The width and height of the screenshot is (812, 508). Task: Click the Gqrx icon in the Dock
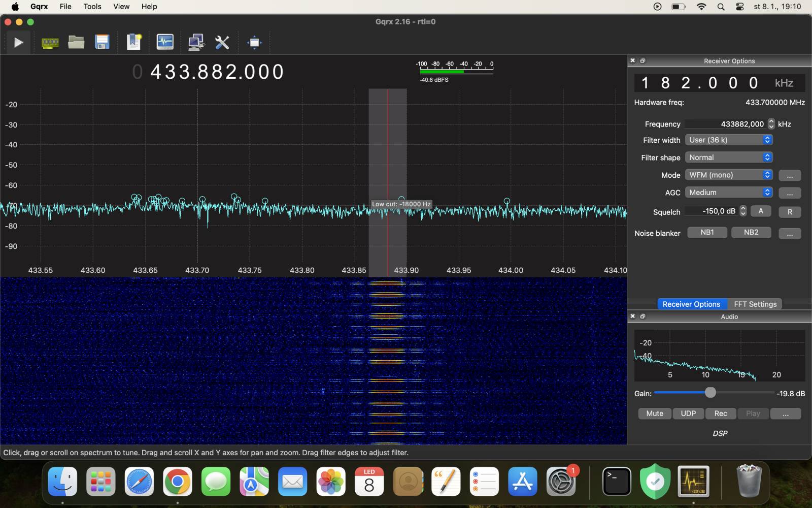693,481
